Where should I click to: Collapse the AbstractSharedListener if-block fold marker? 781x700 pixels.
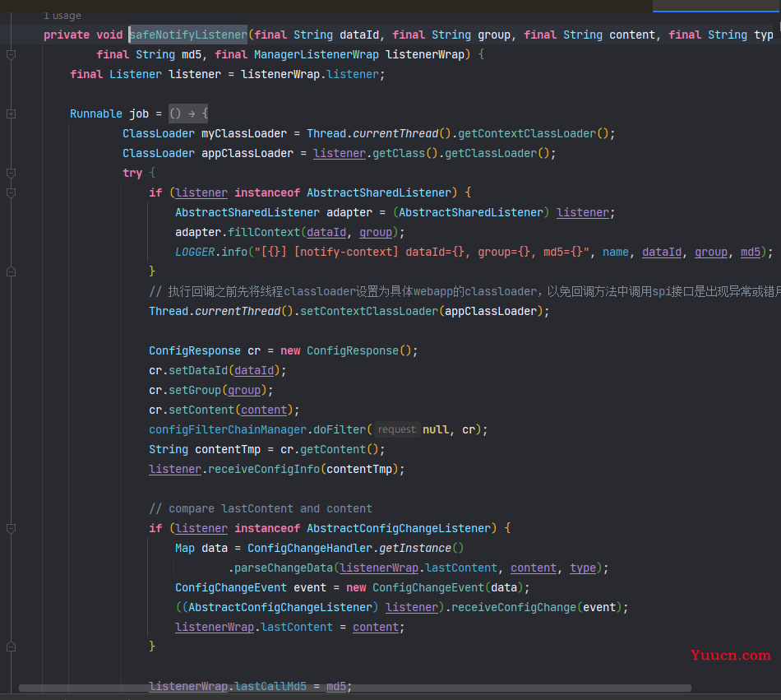[11, 192]
